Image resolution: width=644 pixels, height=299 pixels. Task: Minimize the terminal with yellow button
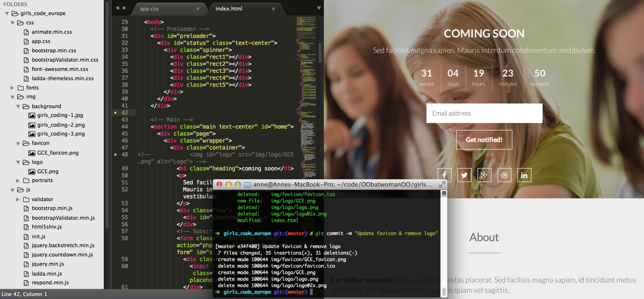coord(229,185)
